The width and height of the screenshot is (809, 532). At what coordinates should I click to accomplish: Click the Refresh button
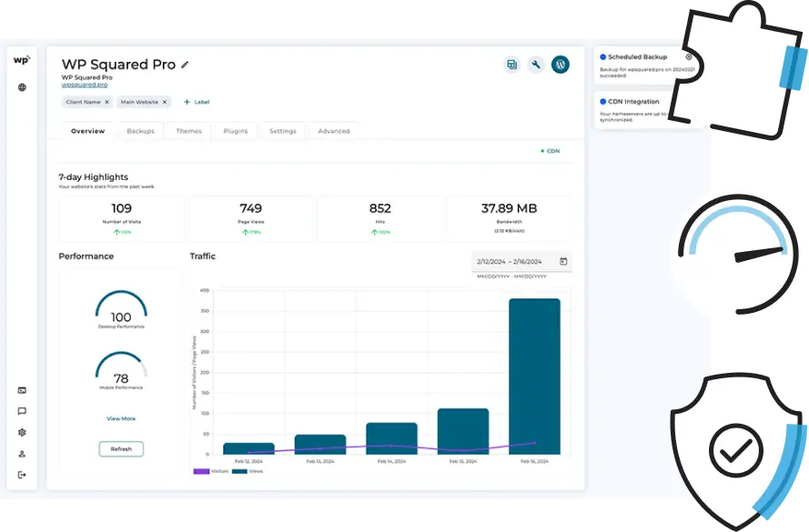click(121, 449)
